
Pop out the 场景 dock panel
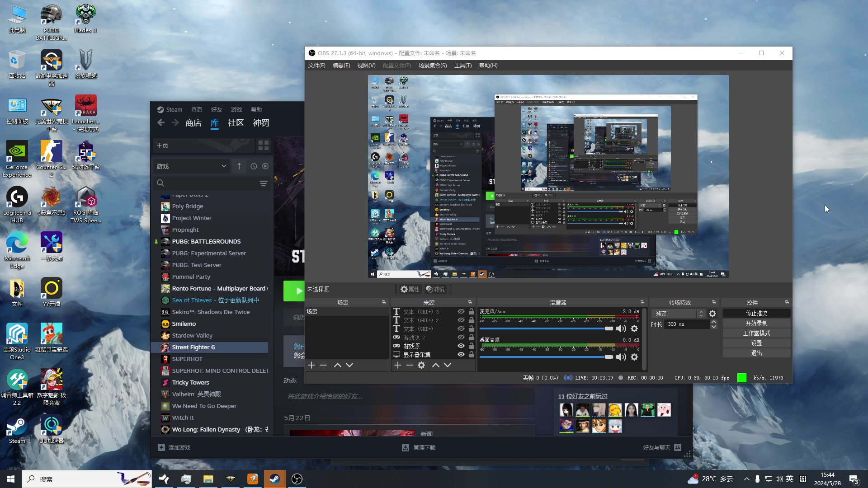click(x=384, y=302)
